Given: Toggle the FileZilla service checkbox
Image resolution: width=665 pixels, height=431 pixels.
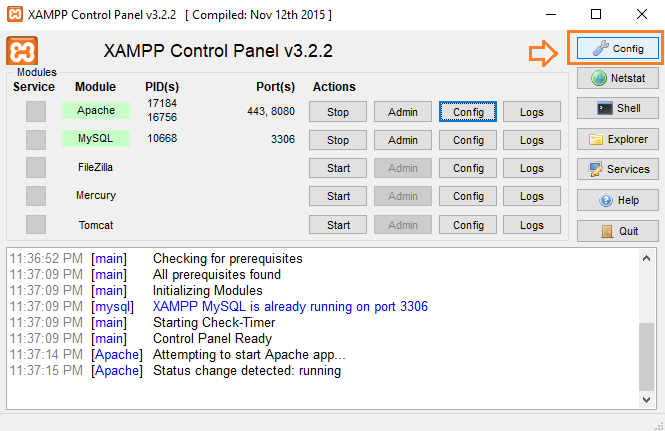Looking at the screenshot, I should 36,168.
